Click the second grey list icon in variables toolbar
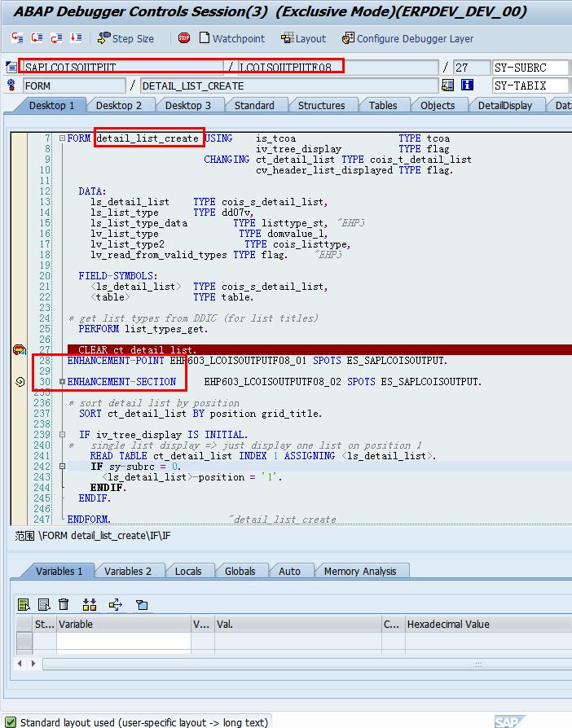This screenshot has height=728, width=572. click(x=44, y=604)
